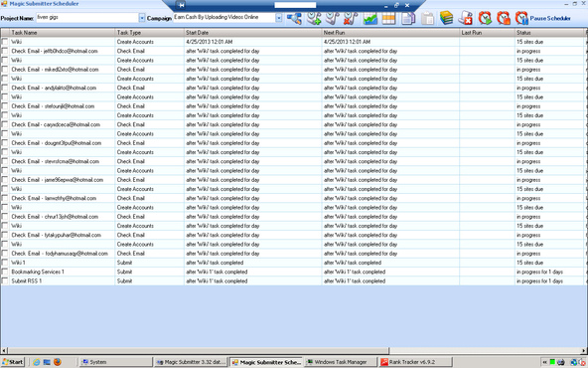Click the paste clipboard icon
This screenshot has width=588, height=368.
pyautogui.click(x=427, y=18)
